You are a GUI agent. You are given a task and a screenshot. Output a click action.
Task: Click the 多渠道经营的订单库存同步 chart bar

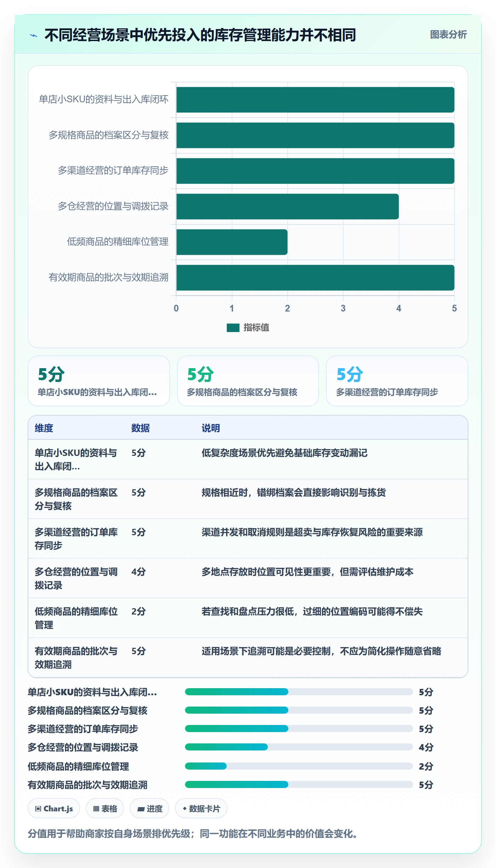click(315, 171)
